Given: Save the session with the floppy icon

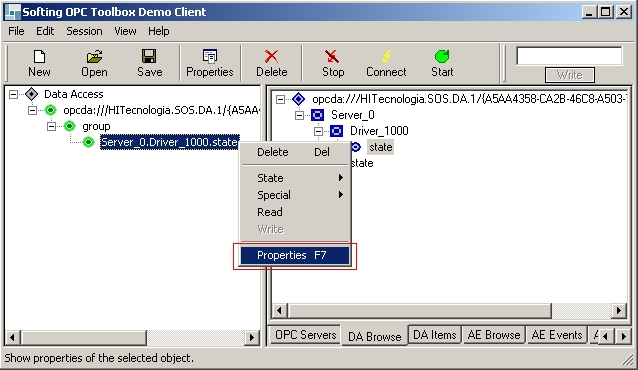Looking at the screenshot, I should tap(149, 57).
